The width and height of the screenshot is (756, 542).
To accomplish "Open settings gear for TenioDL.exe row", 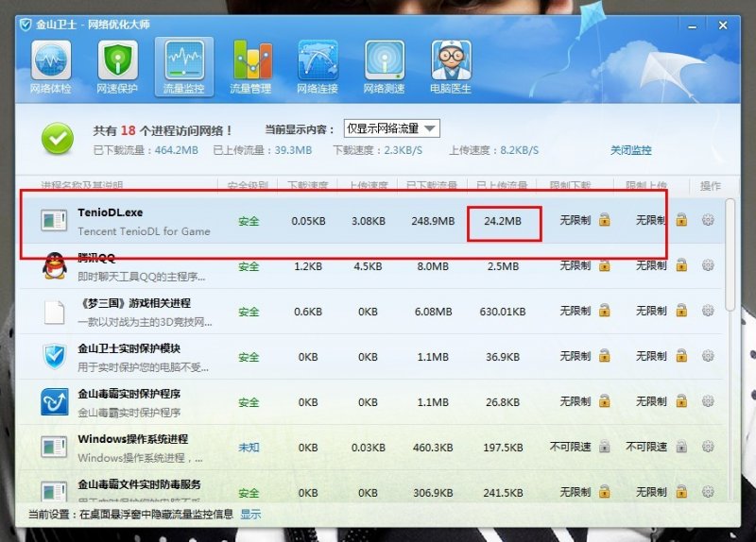I will [708, 220].
